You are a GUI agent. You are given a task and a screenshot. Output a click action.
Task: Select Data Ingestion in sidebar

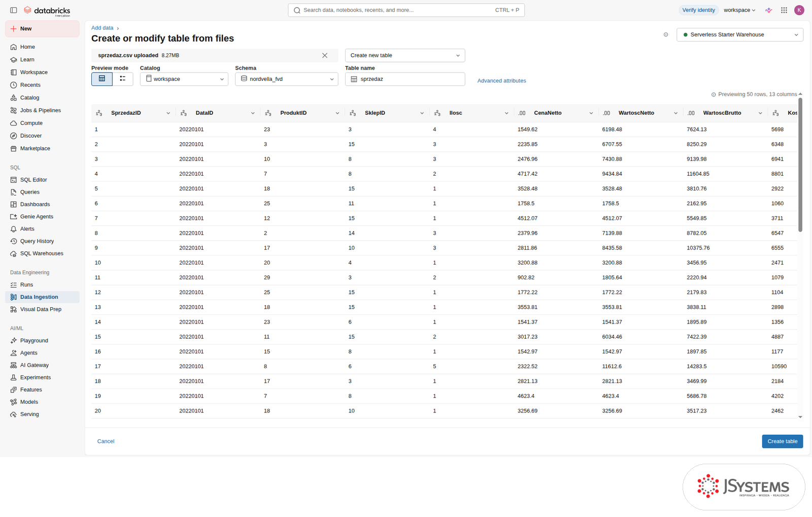coord(42,297)
